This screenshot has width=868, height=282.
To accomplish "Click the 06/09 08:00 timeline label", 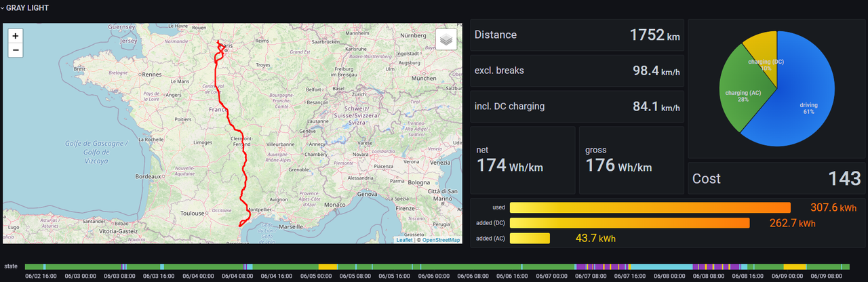I will [827, 277].
